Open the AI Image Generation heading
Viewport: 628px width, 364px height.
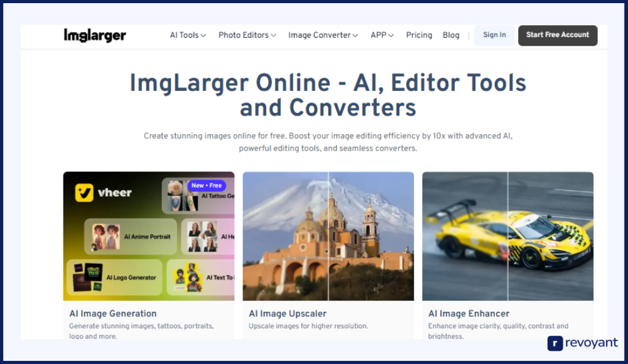click(113, 314)
